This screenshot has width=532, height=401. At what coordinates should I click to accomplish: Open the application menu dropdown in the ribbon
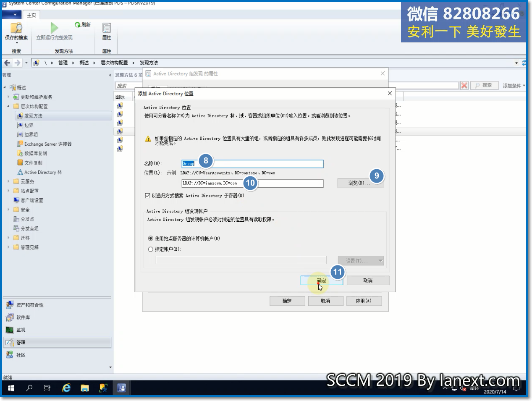point(12,15)
